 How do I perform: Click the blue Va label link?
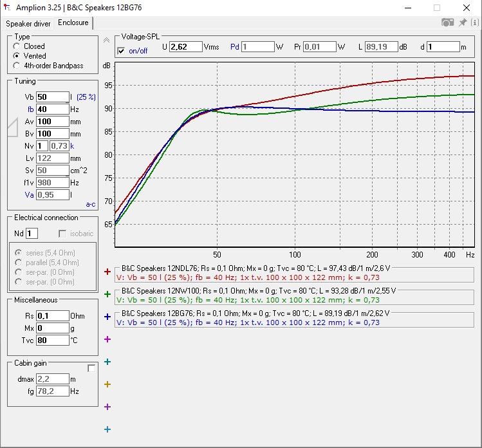(x=29, y=195)
